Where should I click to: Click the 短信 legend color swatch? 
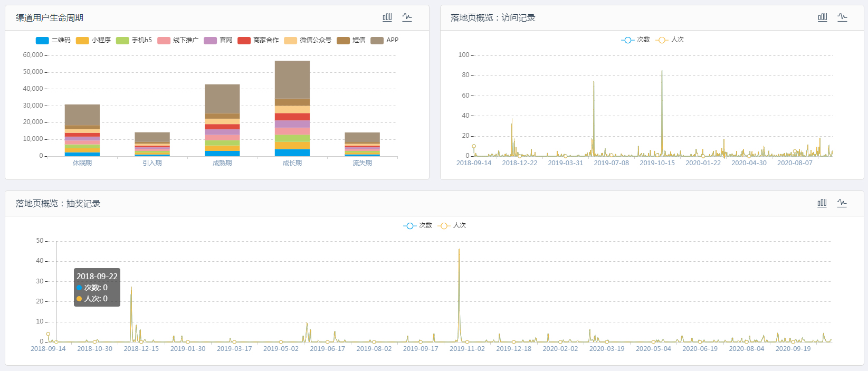[343, 41]
